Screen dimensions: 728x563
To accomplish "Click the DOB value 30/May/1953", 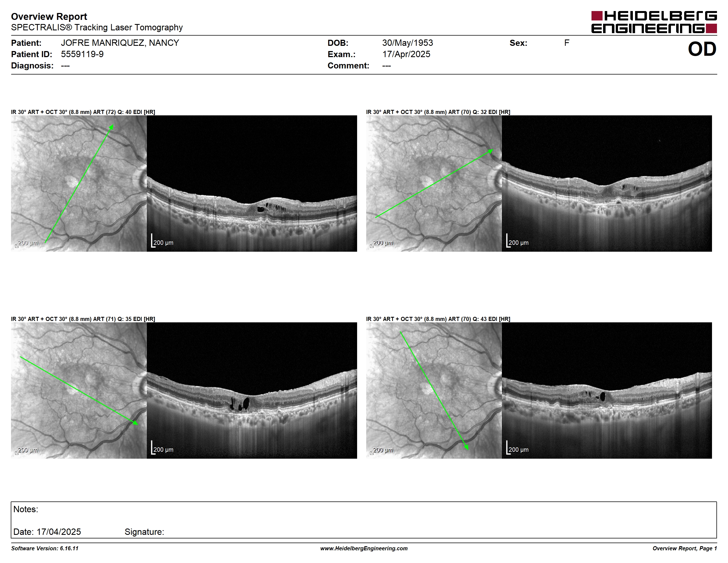I will [x=407, y=43].
